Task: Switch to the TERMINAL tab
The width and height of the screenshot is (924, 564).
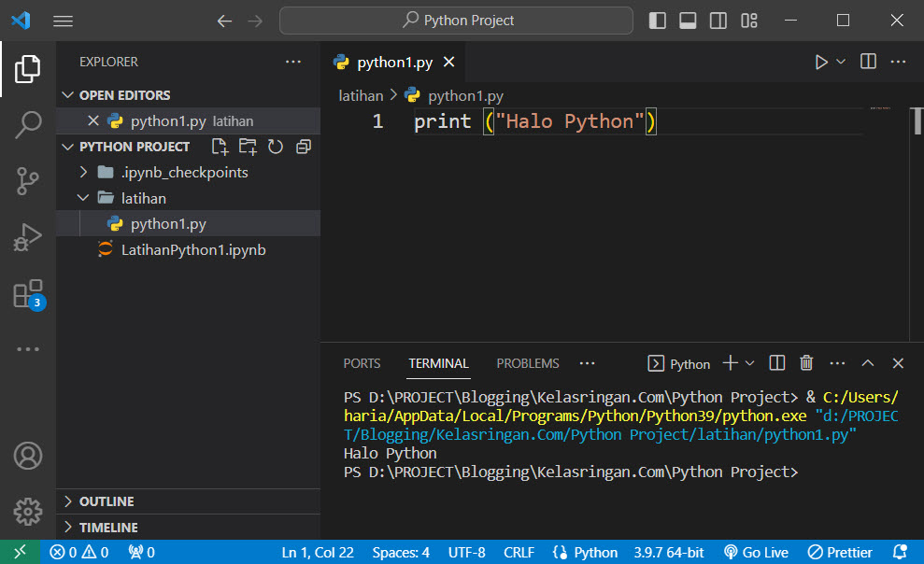Action: (x=439, y=363)
